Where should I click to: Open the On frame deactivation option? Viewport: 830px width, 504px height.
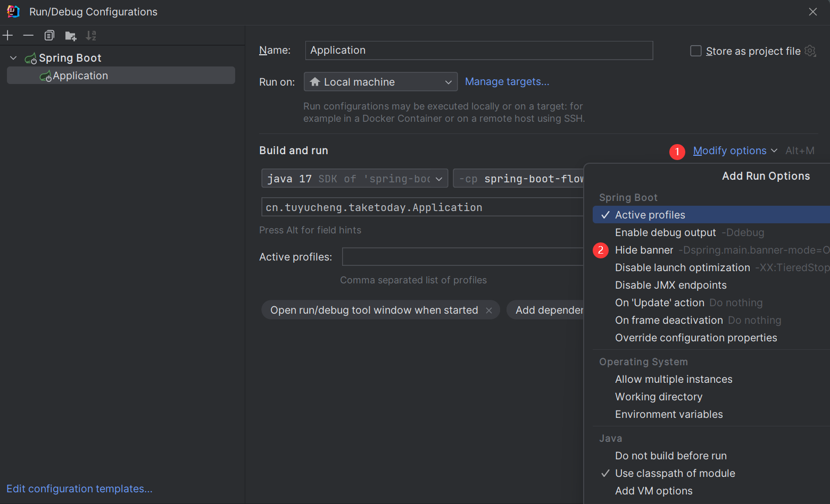point(711,320)
